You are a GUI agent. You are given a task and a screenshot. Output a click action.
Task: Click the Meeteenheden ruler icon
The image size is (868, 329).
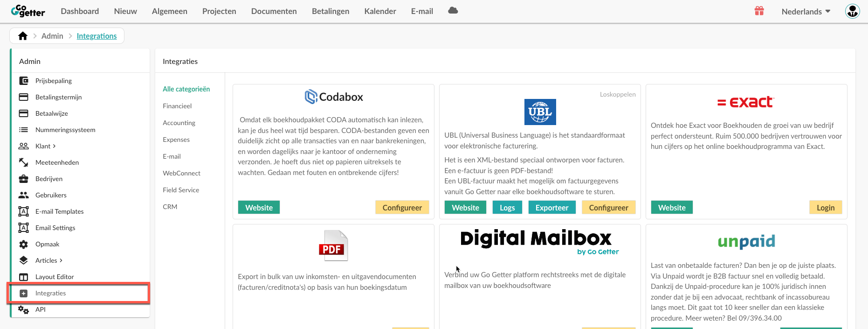23,162
